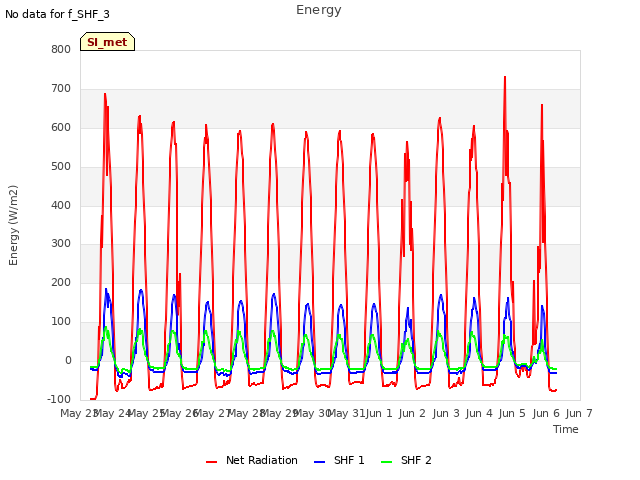640x480 pixels.
Task: Click the 800 y-axis tick label
Action: 61,50
